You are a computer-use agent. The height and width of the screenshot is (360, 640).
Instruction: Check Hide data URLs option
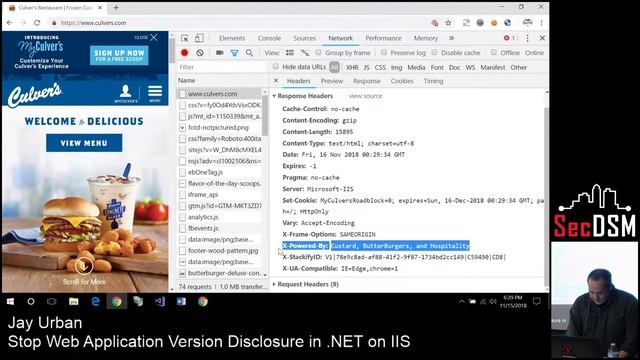coord(276,67)
